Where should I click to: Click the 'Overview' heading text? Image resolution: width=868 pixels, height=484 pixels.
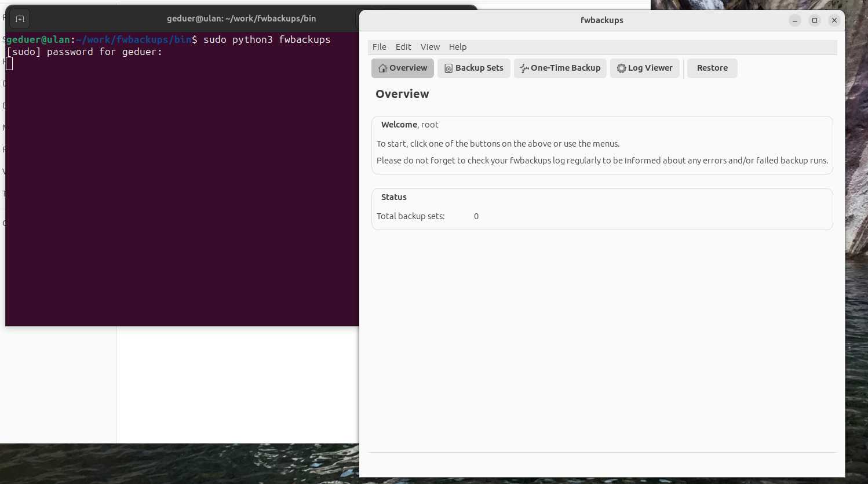[402, 94]
